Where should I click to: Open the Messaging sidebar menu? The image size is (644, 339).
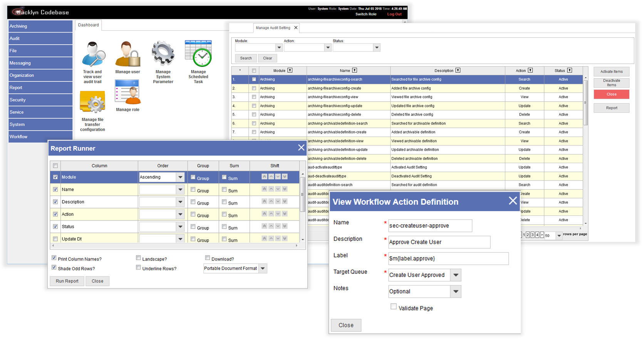(x=40, y=63)
